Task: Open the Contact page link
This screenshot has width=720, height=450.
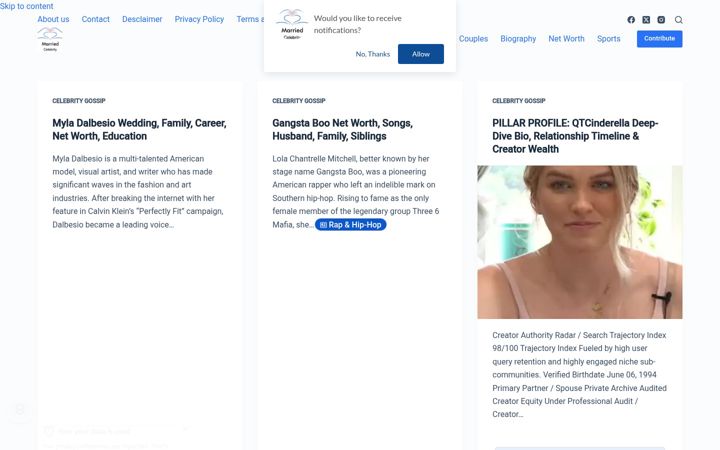Action: (96, 19)
